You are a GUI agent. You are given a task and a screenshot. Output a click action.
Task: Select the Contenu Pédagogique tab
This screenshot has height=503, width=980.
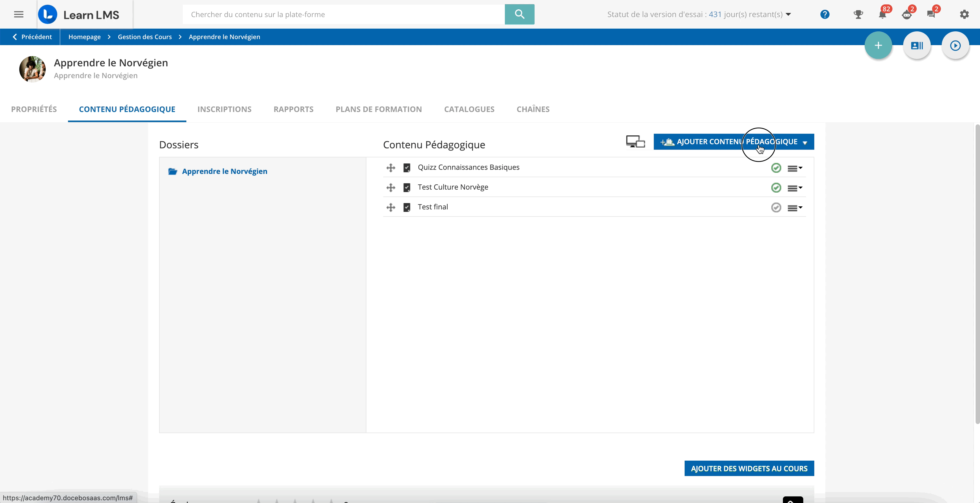[x=127, y=109]
